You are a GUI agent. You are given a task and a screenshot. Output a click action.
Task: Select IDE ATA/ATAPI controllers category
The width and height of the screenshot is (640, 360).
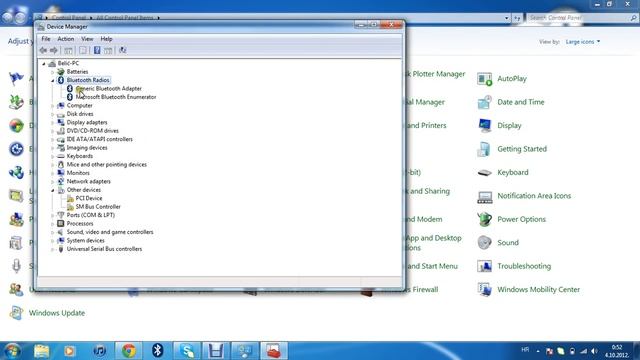point(100,139)
